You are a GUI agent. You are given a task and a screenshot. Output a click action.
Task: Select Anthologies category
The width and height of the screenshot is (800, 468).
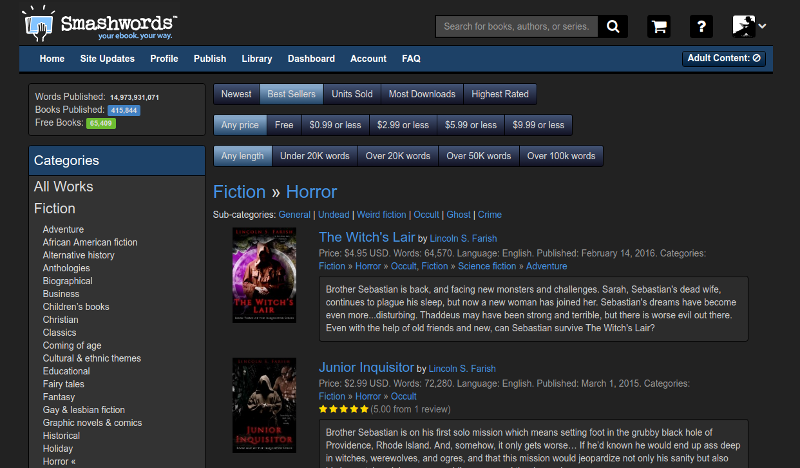coord(66,268)
